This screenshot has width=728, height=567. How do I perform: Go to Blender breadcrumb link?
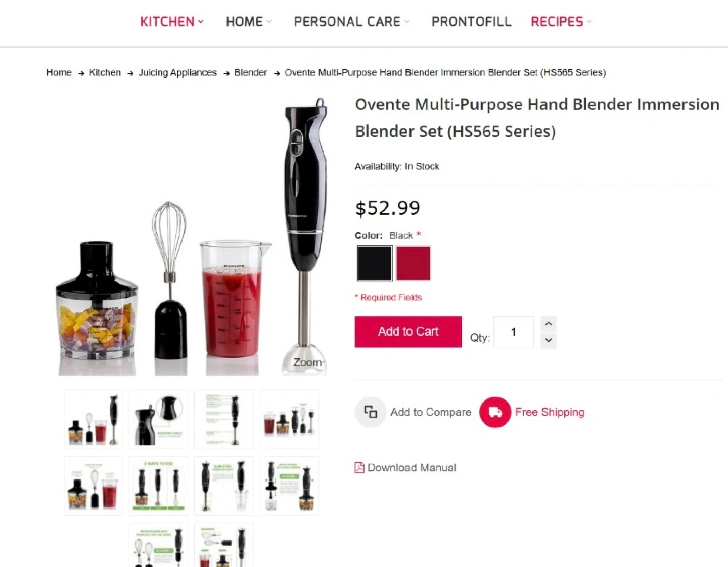point(251,72)
